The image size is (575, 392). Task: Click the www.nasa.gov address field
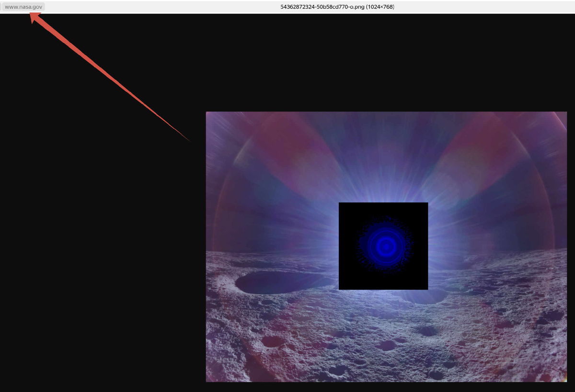pos(23,7)
